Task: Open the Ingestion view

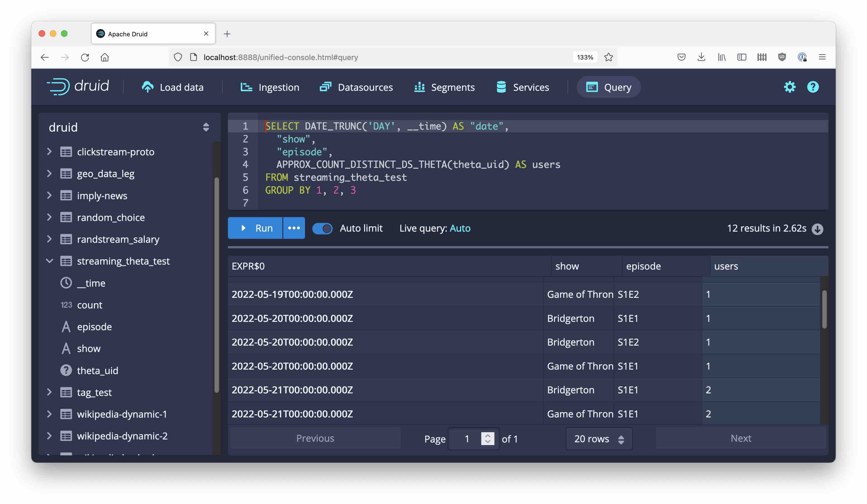Action: point(270,87)
